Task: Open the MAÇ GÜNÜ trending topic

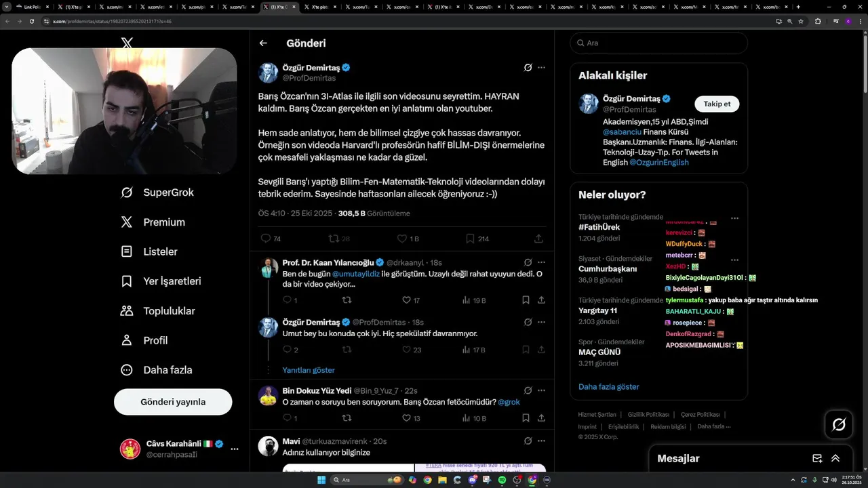Action: click(x=599, y=352)
